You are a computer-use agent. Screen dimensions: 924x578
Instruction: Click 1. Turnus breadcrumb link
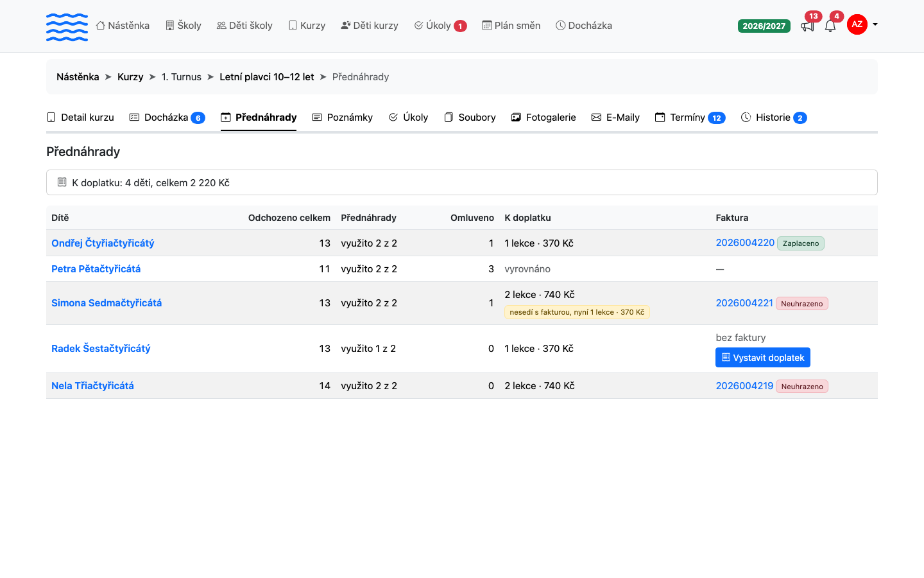click(182, 77)
